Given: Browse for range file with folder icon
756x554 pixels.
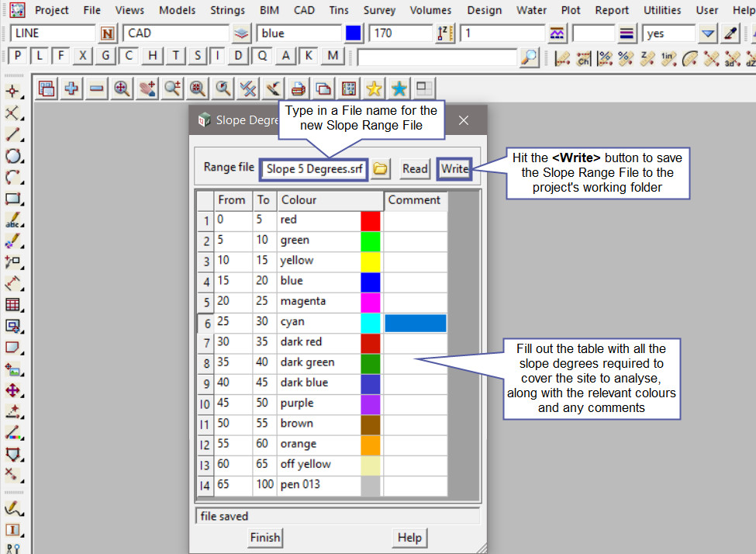Looking at the screenshot, I should (x=380, y=168).
